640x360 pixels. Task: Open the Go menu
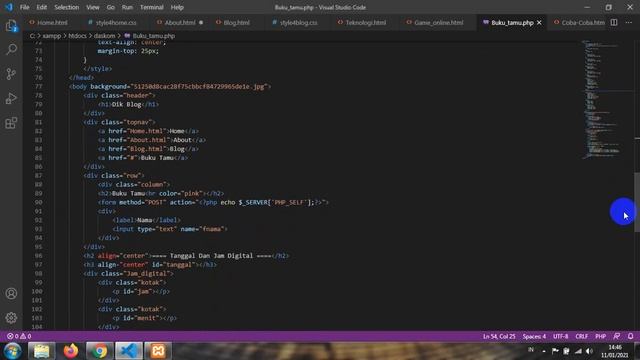(111, 7)
